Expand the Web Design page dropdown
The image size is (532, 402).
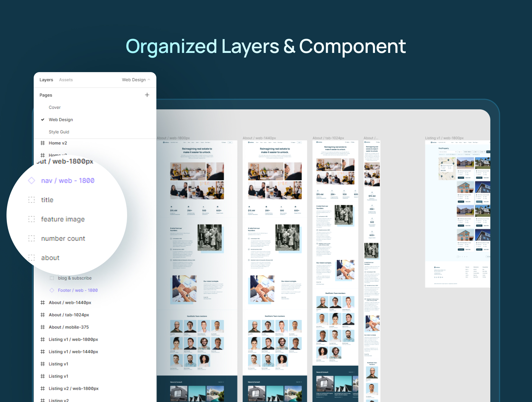point(136,80)
